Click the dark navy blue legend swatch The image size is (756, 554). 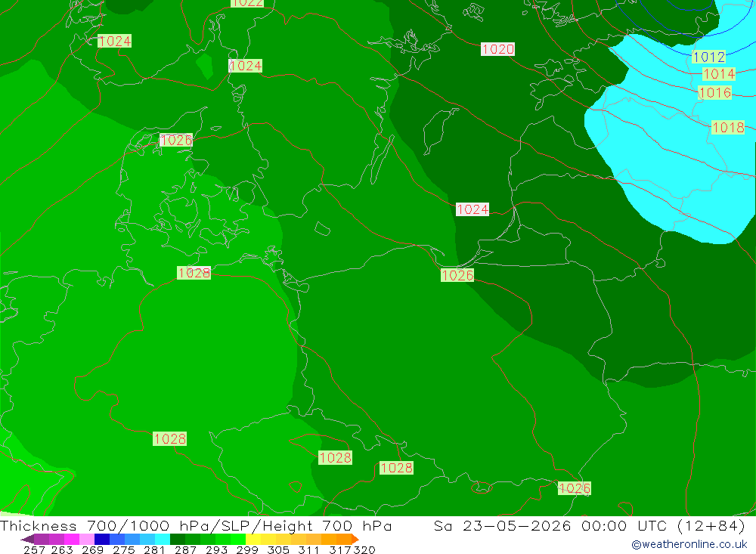[x=101, y=539]
